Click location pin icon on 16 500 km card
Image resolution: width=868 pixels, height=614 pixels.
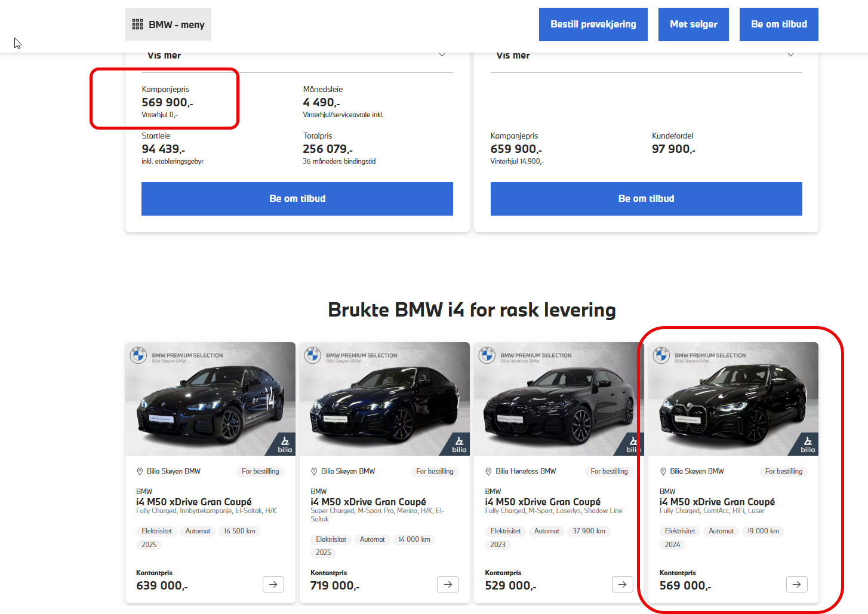(x=140, y=471)
